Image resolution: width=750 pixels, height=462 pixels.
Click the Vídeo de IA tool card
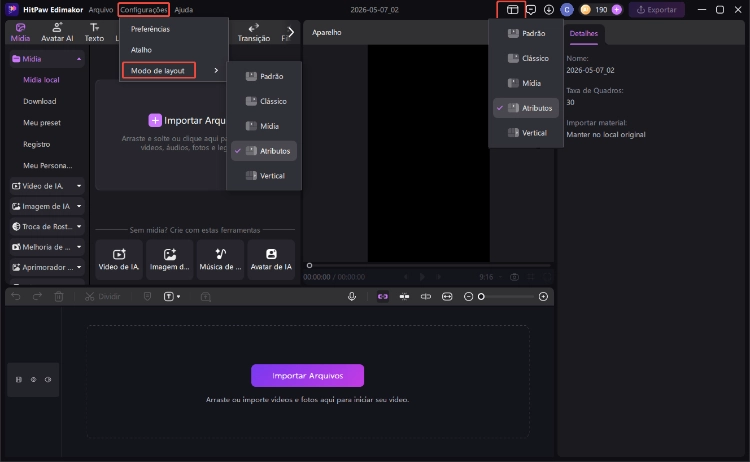click(119, 259)
